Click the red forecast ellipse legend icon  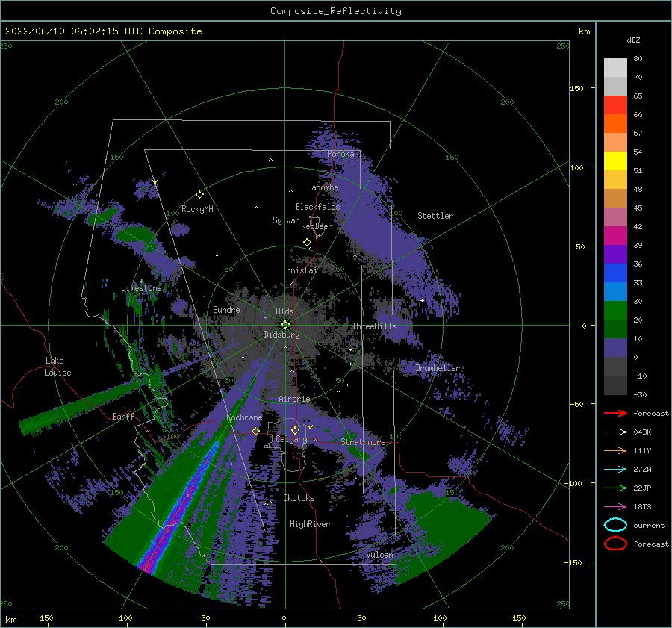tap(615, 544)
